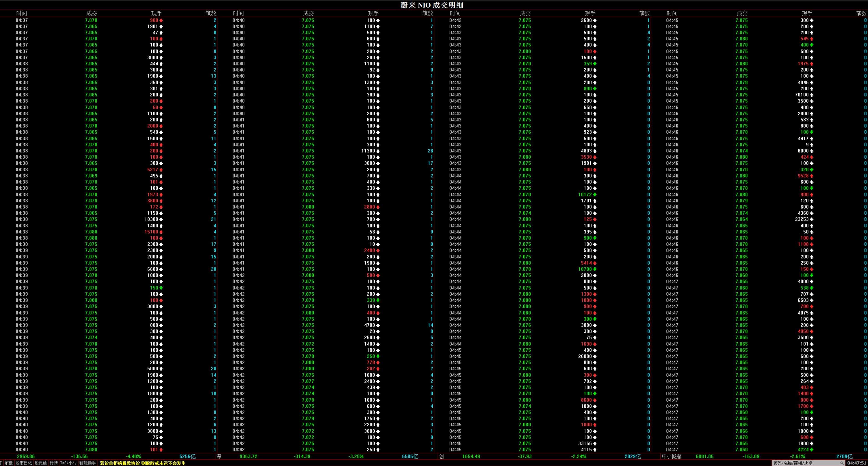Select the ChiNext index value 1654.49
This screenshot has height=466, width=868.
tap(471, 457)
